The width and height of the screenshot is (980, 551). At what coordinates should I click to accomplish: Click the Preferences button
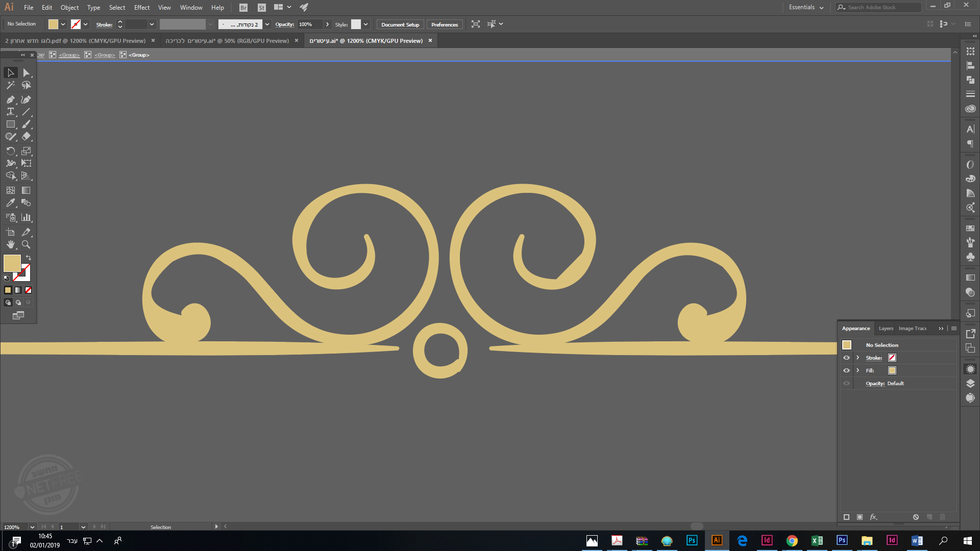click(x=444, y=24)
